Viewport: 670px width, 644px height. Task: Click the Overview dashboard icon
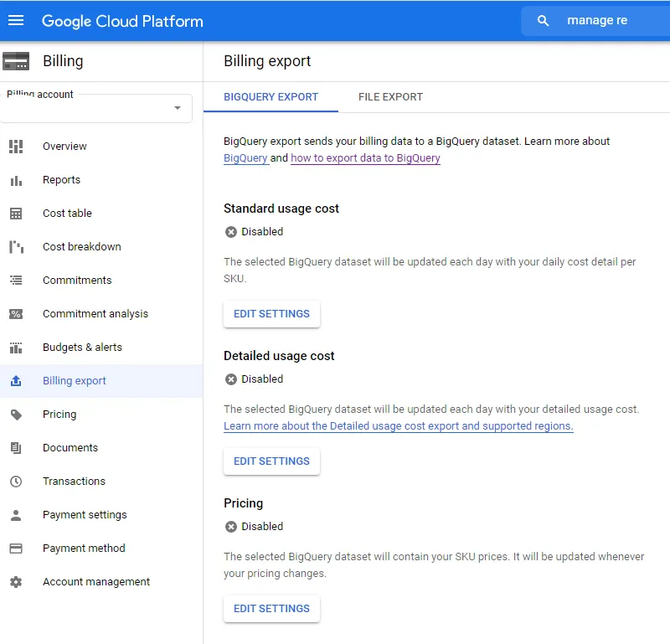tap(16, 147)
